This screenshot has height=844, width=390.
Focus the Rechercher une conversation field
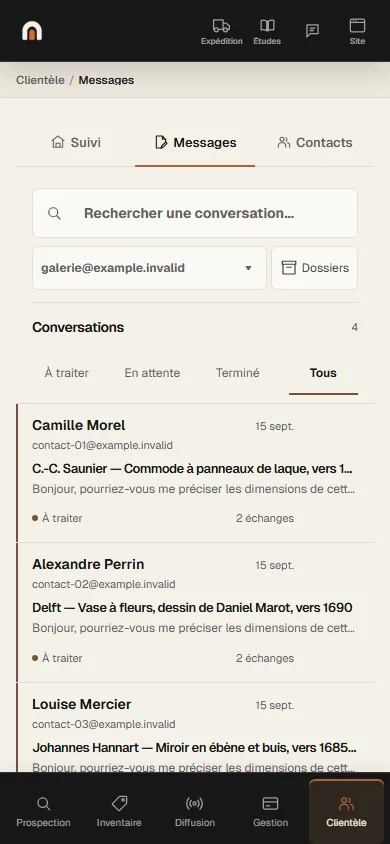click(x=195, y=213)
